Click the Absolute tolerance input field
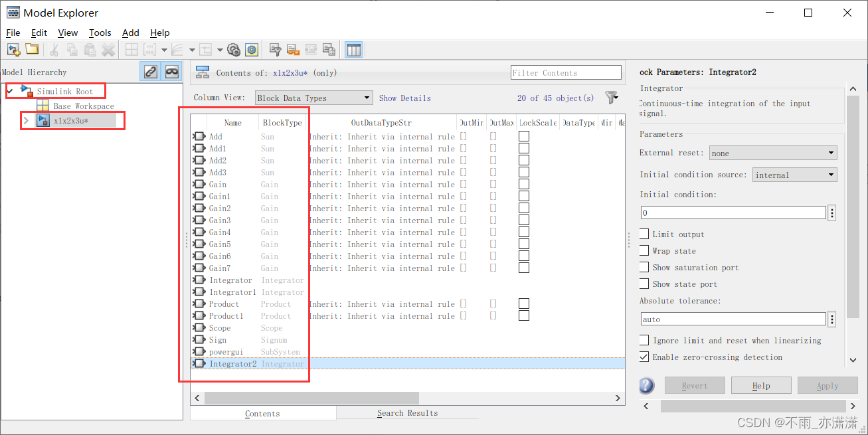 (733, 319)
